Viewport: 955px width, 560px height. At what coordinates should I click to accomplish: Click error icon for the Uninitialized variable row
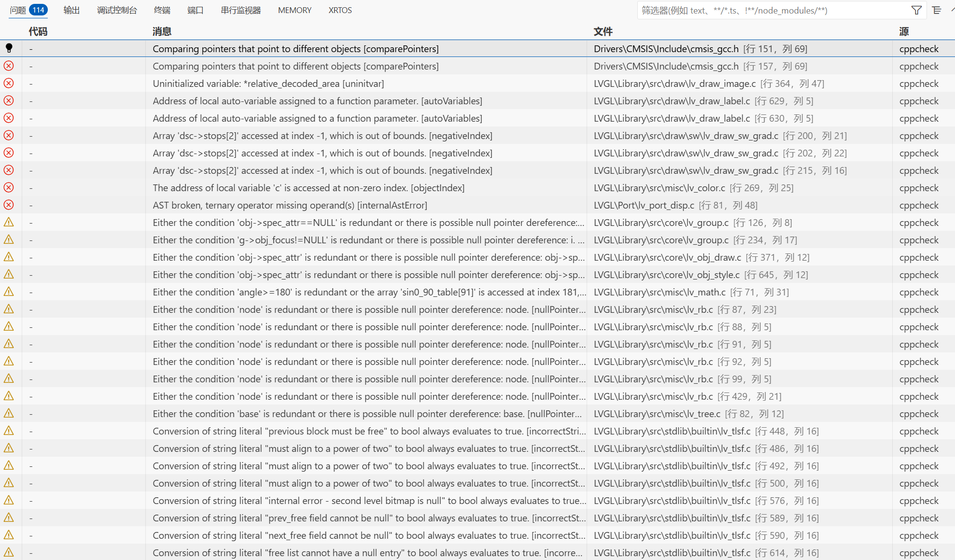pyautogui.click(x=9, y=83)
